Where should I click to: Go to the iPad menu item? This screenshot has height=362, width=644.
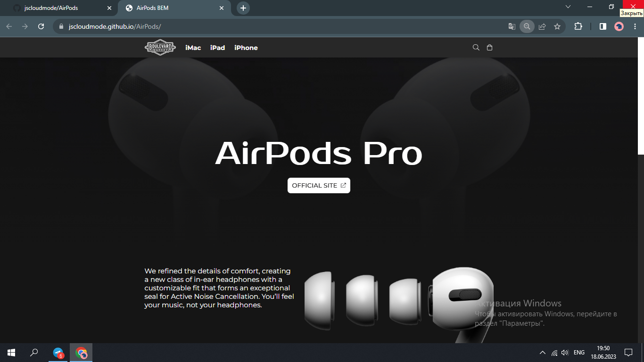tap(217, 48)
